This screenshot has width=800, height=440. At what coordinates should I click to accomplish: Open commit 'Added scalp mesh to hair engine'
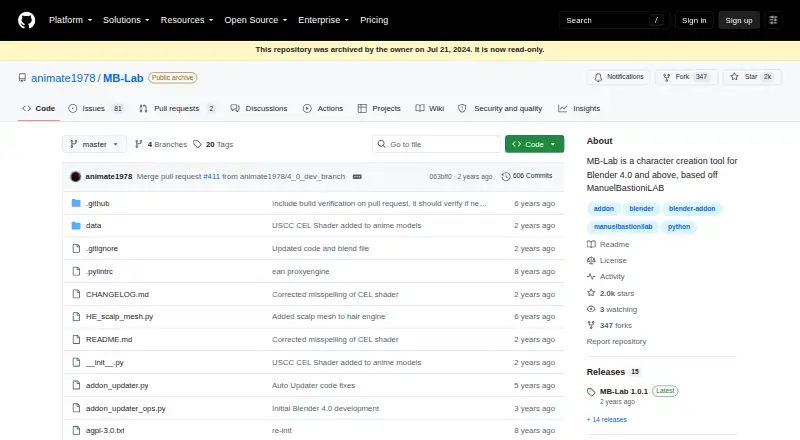click(329, 316)
